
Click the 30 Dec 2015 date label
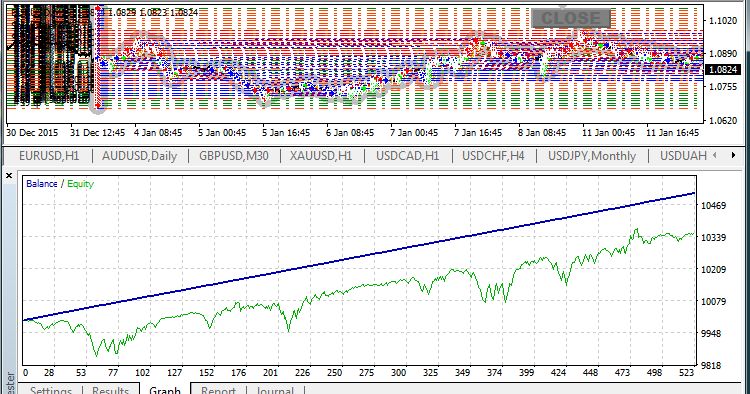(x=32, y=133)
